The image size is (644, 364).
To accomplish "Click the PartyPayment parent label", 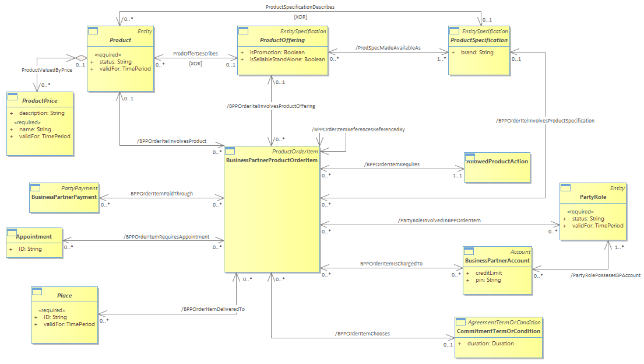I will click(79, 188).
